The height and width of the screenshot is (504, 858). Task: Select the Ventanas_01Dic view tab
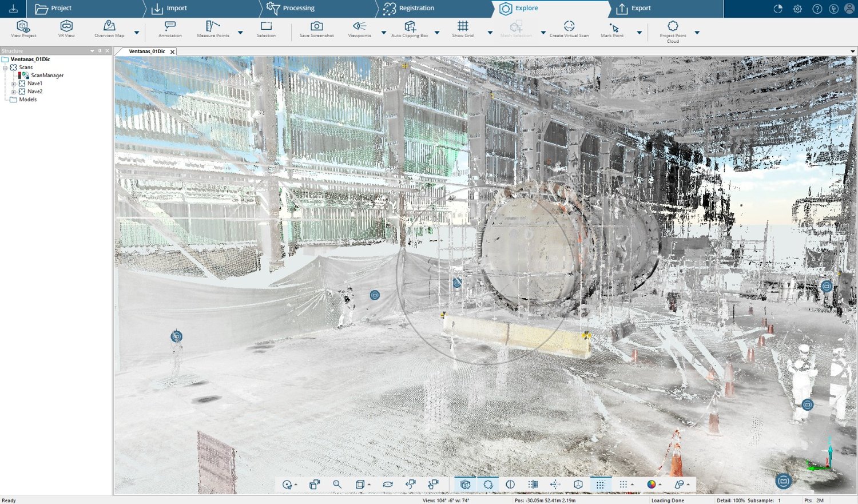147,51
